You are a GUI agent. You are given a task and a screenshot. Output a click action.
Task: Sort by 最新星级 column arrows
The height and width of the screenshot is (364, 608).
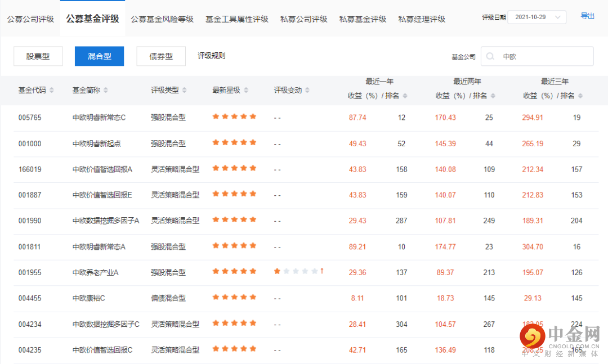246,91
